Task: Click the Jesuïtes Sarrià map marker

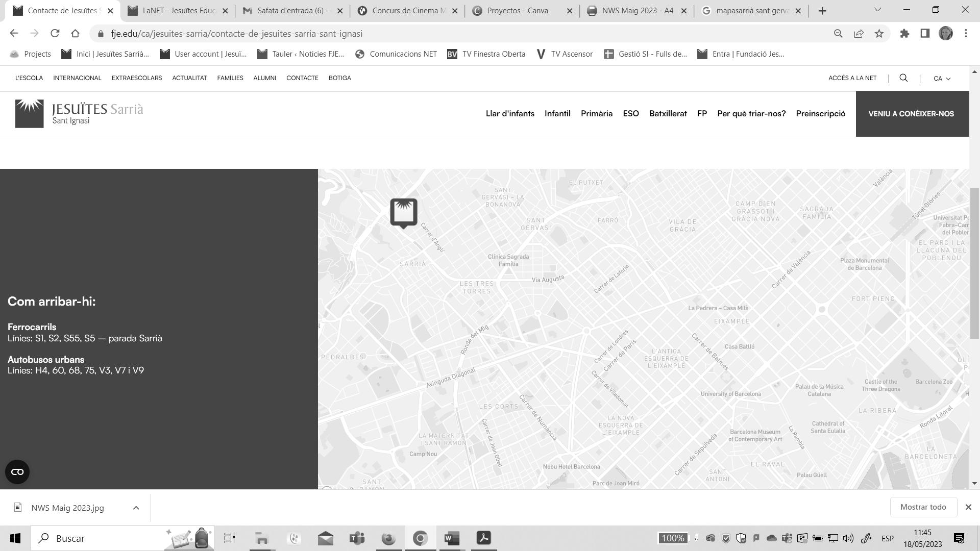Action: coord(404,212)
